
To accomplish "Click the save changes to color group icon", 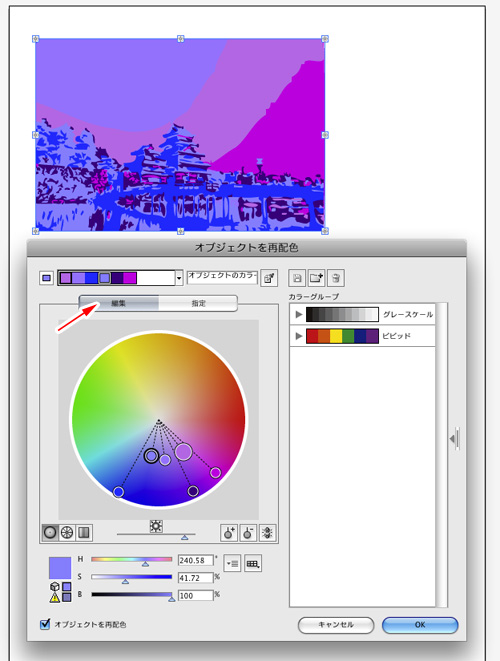I will pos(297,278).
